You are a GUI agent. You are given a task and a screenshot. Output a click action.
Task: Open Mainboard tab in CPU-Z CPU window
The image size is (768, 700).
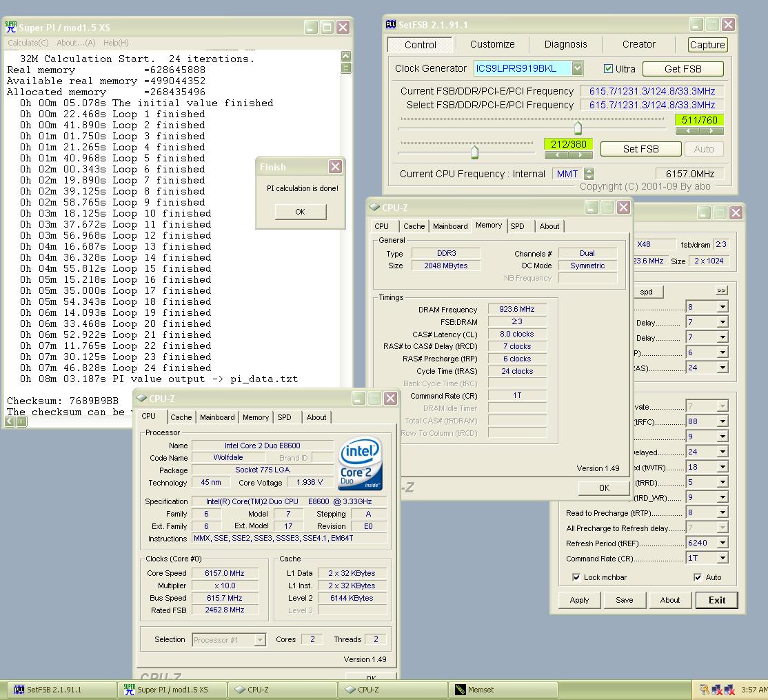(x=217, y=417)
